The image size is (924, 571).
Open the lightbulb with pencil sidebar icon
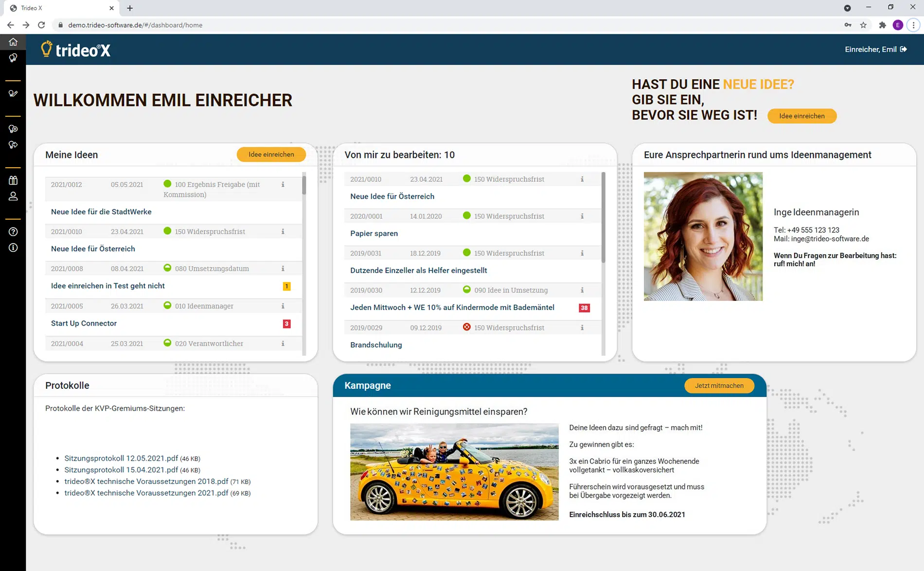[13, 93]
